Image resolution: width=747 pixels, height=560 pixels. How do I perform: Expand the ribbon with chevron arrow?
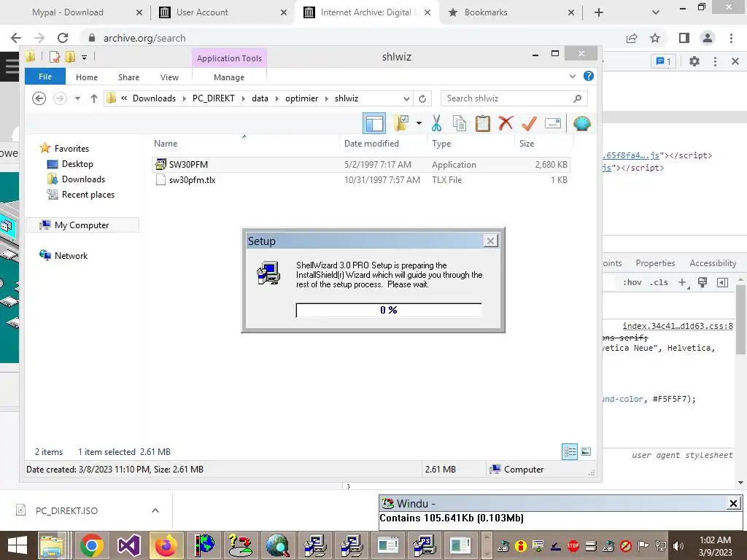coord(572,76)
